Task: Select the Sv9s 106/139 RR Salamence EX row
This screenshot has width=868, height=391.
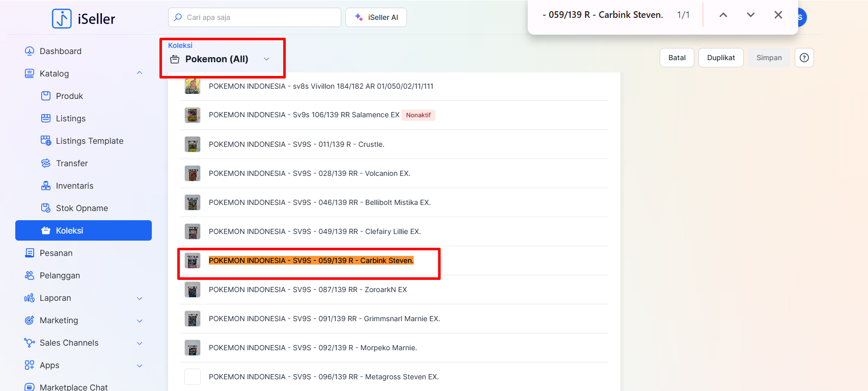Action: pyautogui.click(x=394, y=115)
